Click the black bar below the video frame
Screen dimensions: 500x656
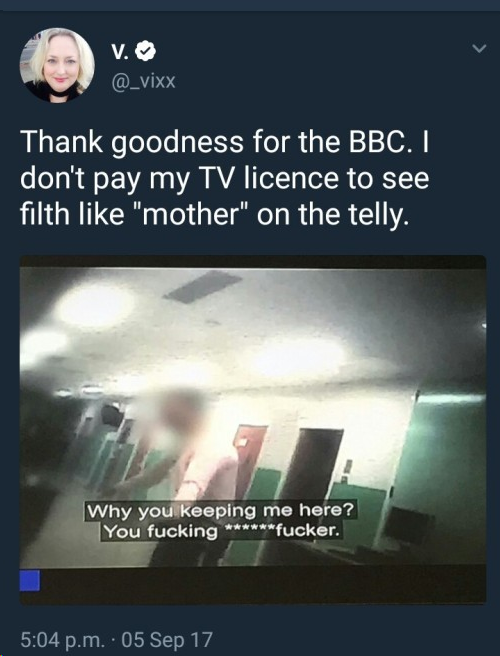(253, 584)
